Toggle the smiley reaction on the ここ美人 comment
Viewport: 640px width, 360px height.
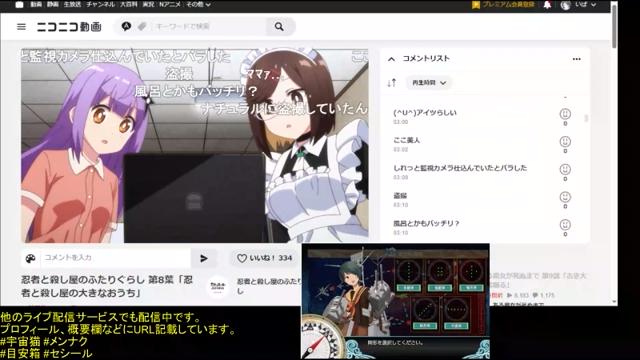click(x=565, y=142)
